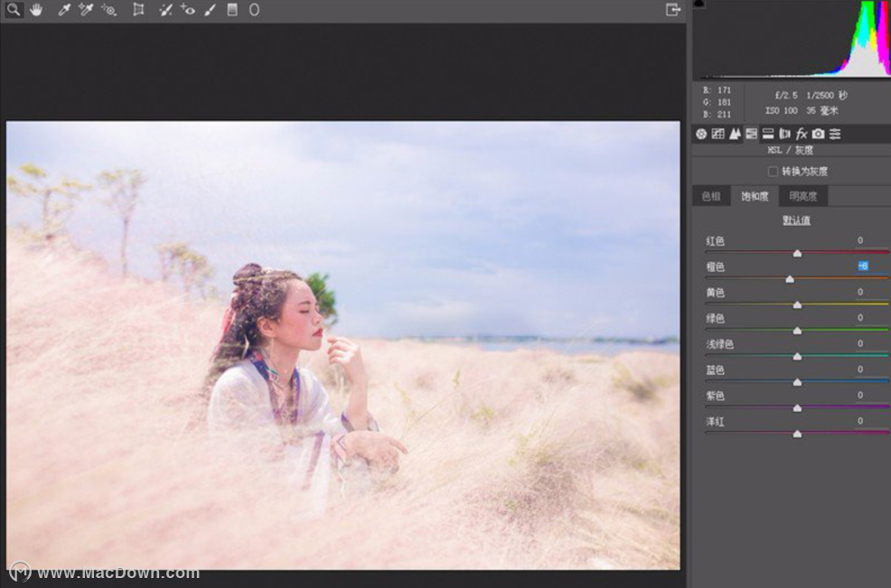Focus the 黄色 value field
891x588 pixels.
point(860,292)
